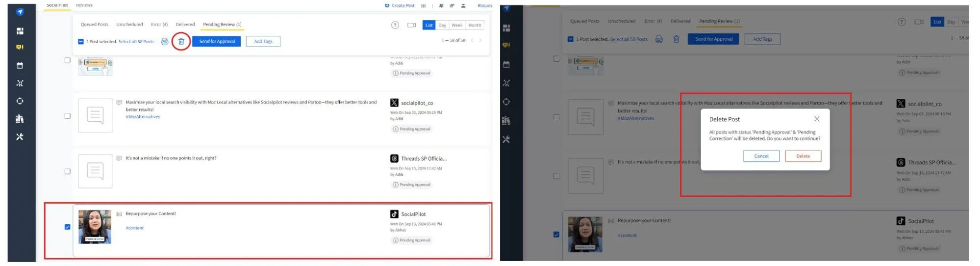Click Create Post in left screenshot header

coord(400,6)
